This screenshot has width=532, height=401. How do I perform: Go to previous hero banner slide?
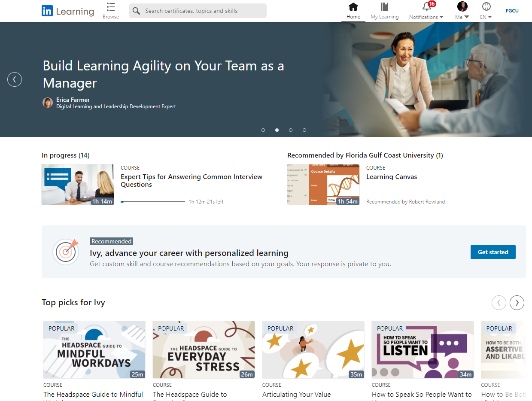tap(15, 79)
